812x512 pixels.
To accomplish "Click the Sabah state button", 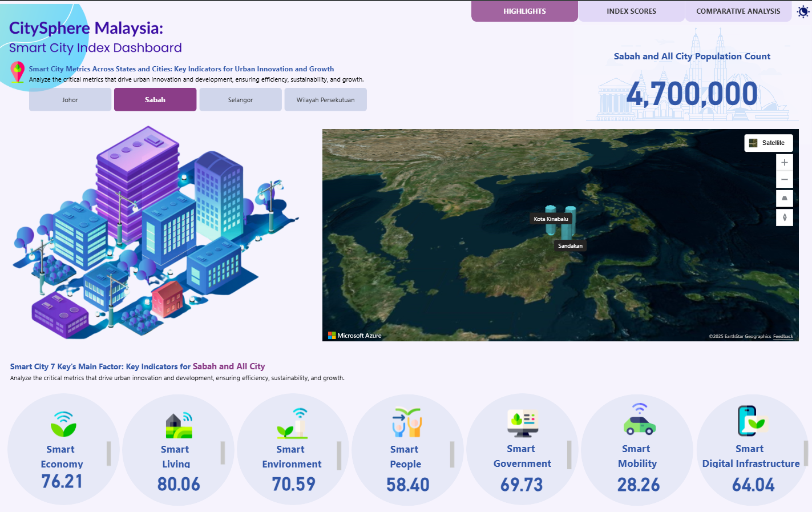I will 155,100.
